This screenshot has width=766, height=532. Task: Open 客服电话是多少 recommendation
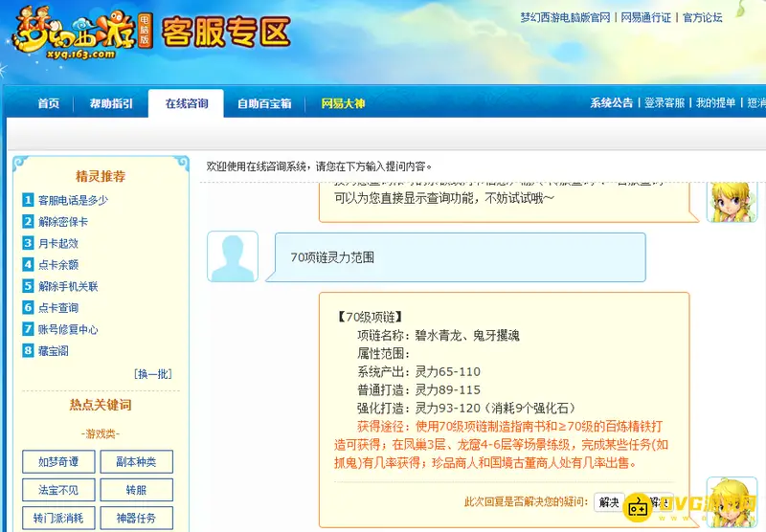[74, 200]
